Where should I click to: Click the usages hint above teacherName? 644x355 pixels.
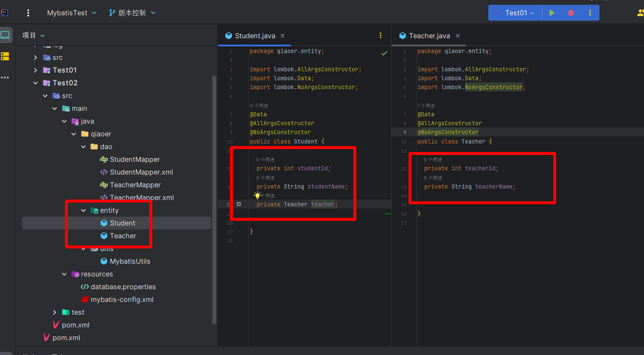(x=433, y=178)
